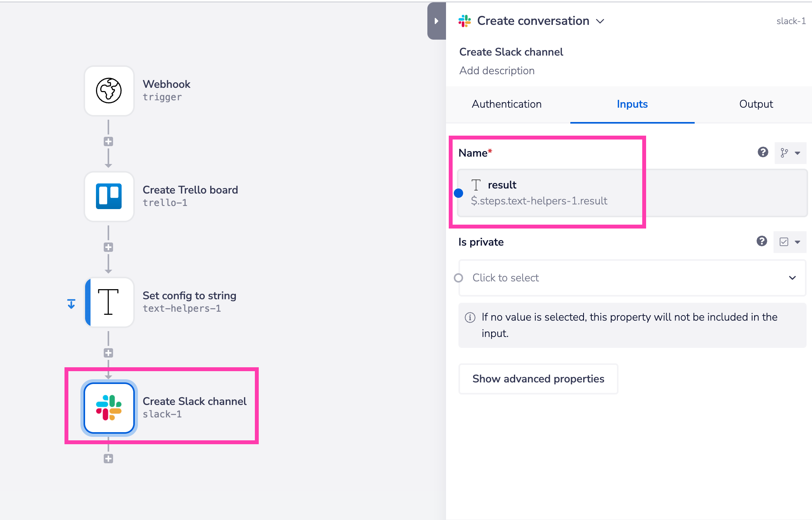Click Add description under Create Slack channel

tap(497, 70)
